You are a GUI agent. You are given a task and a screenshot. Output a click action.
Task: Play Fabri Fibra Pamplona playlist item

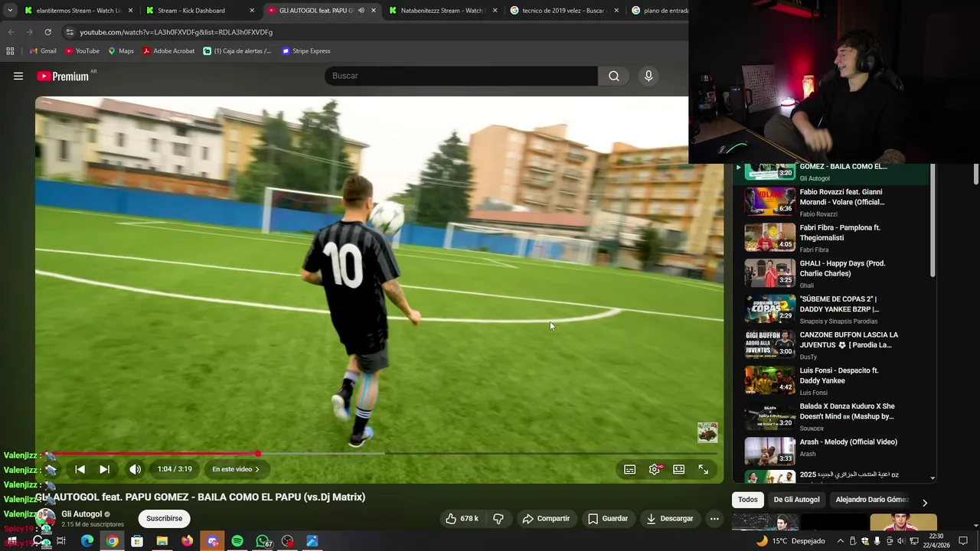(831, 238)
